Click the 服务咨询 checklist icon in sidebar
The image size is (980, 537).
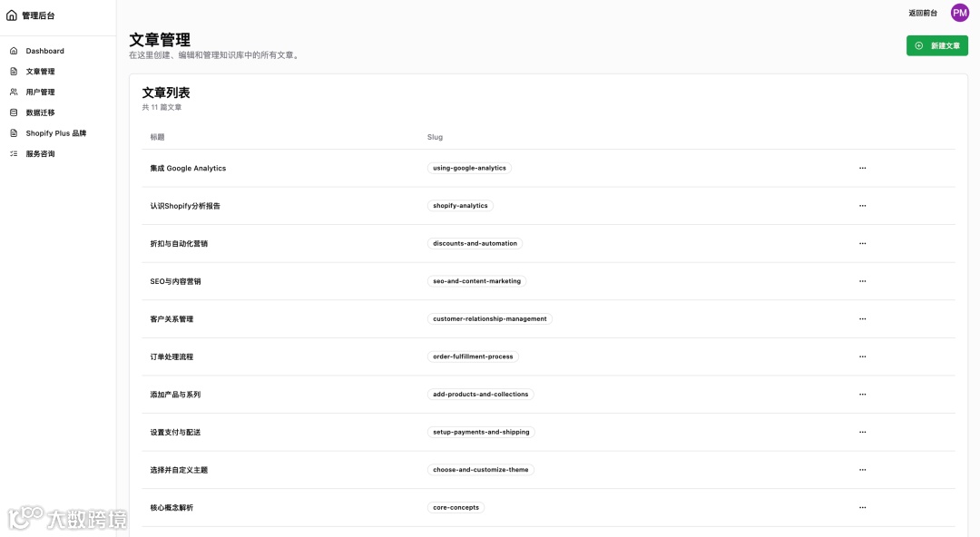click(x=14, y=154)
